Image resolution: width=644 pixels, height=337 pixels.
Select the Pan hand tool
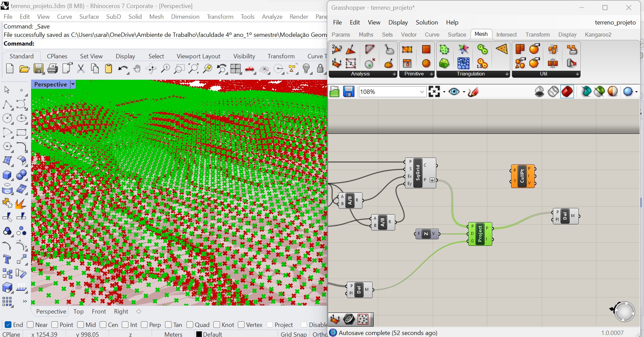click(137, 69)
